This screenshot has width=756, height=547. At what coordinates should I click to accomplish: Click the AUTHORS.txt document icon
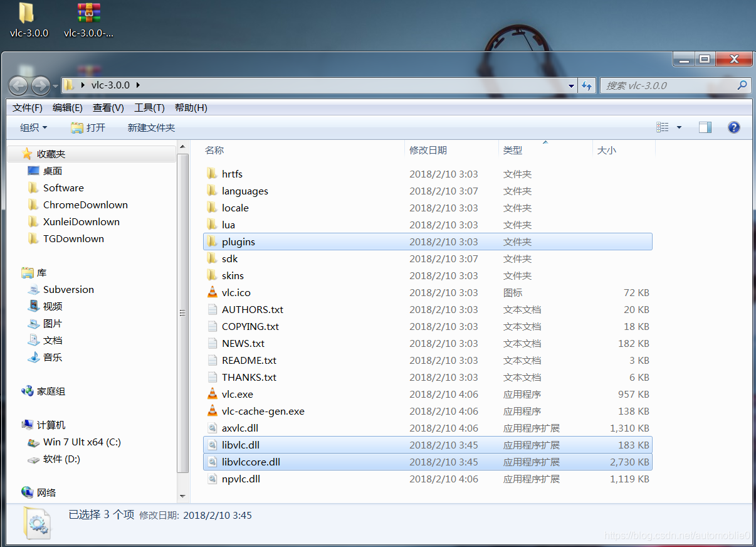[x=212, y=309]
